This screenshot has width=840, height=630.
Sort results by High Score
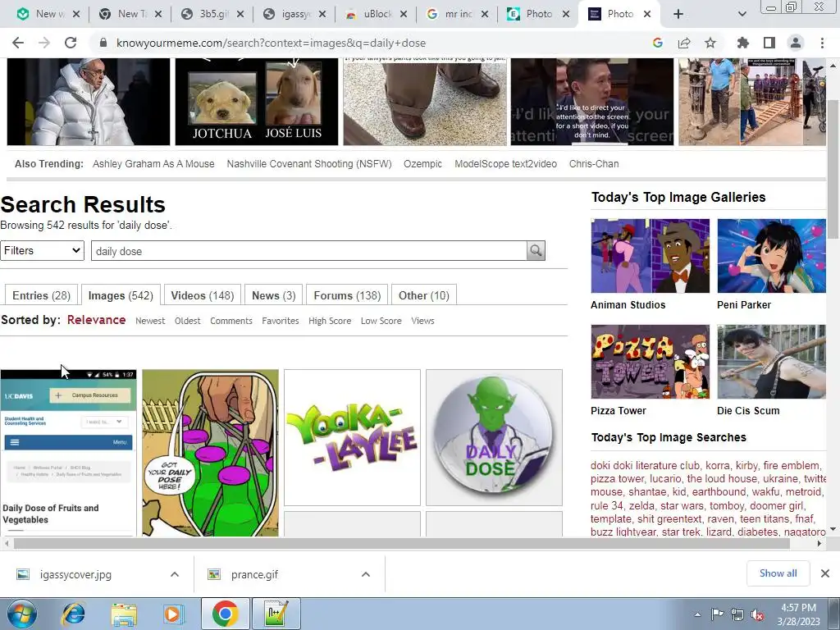pos(330,321)
